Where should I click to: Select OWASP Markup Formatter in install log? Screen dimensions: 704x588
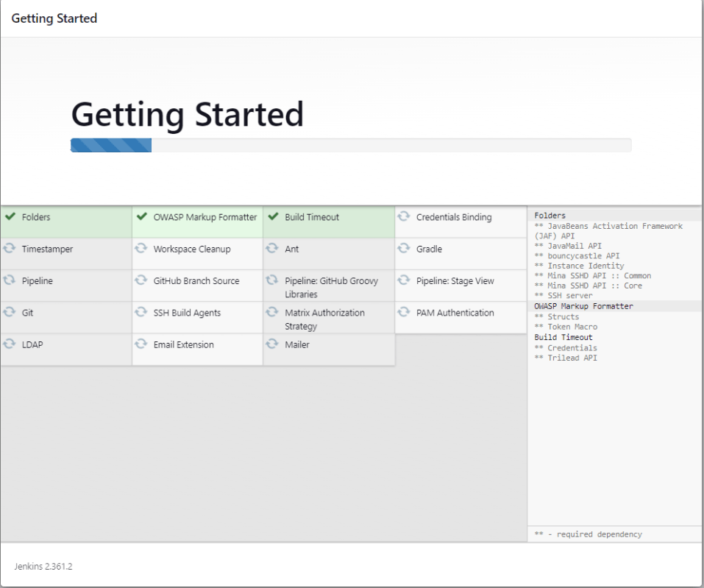click(583, 306)
